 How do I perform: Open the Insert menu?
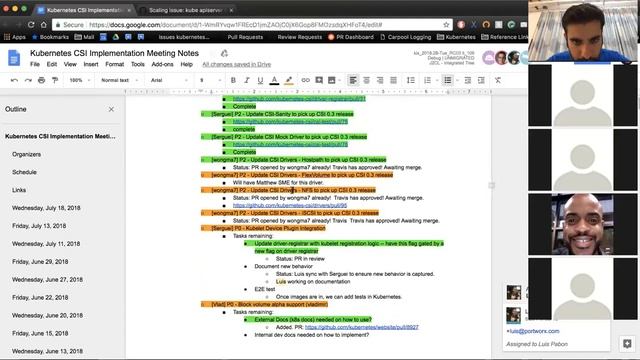(x=91, y=64)
